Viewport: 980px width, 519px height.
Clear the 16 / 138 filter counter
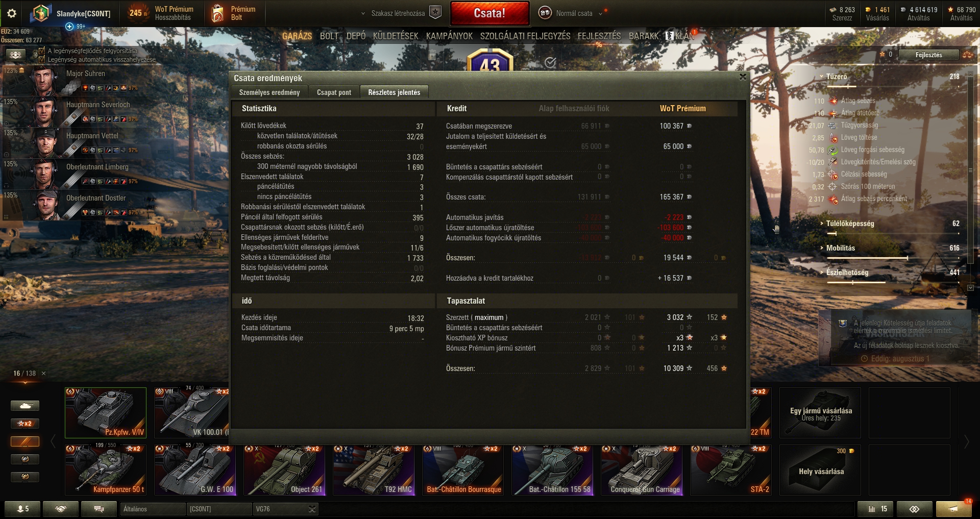click(x=43, y=374)
